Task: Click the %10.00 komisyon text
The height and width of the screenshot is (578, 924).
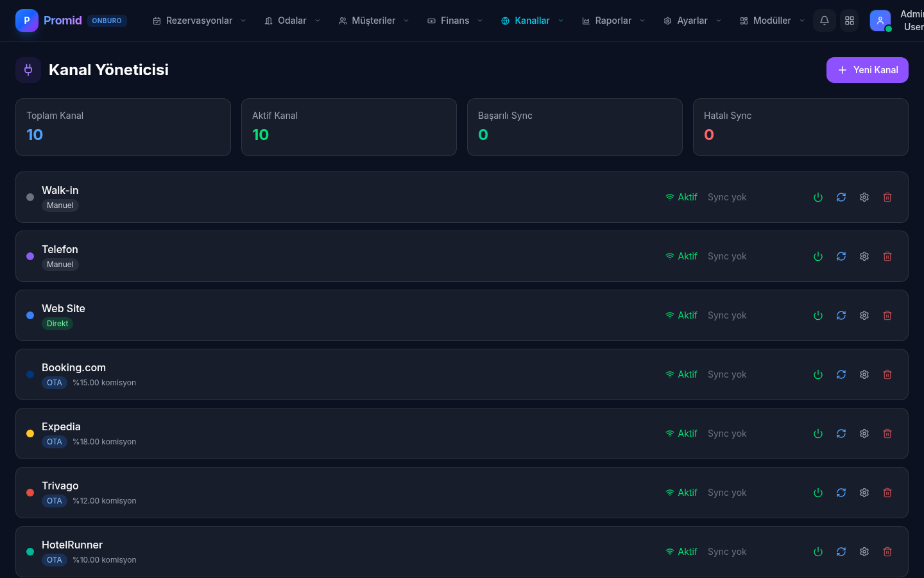Action: point(105,560)
